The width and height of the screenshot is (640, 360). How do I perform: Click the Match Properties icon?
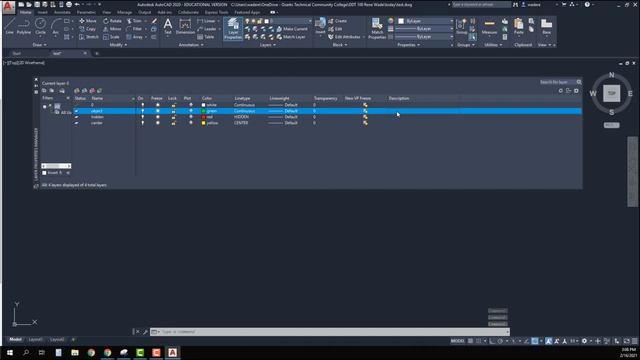click(x=377, y=29)
